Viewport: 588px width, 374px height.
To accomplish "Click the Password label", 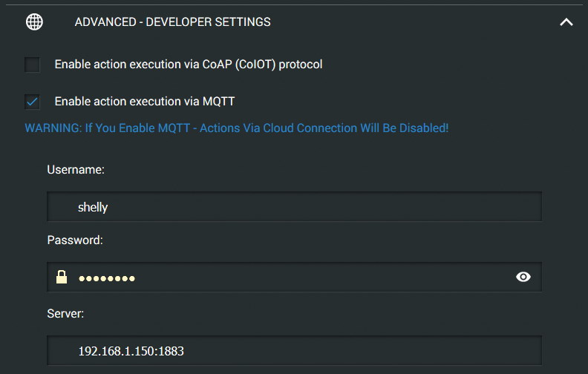I will click(75, 240).
